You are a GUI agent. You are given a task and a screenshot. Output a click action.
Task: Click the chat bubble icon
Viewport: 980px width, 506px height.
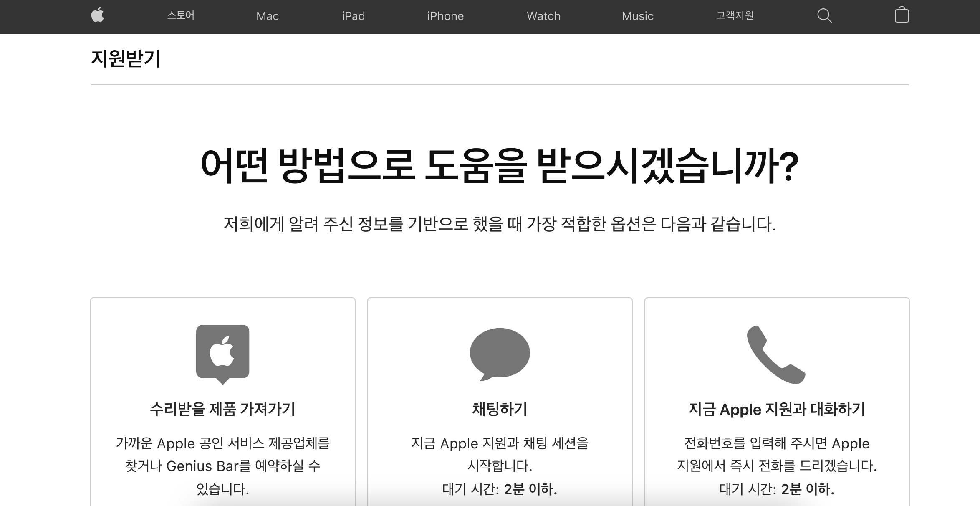(x=500, y=354)
